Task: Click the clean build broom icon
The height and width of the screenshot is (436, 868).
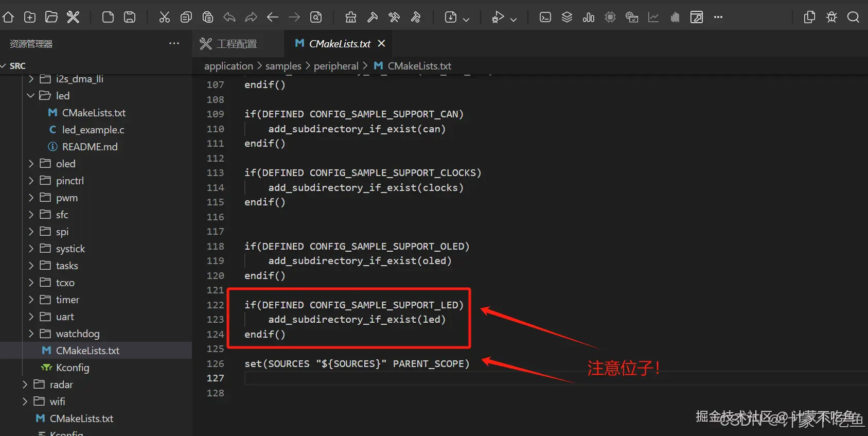Action: (351, 17)
